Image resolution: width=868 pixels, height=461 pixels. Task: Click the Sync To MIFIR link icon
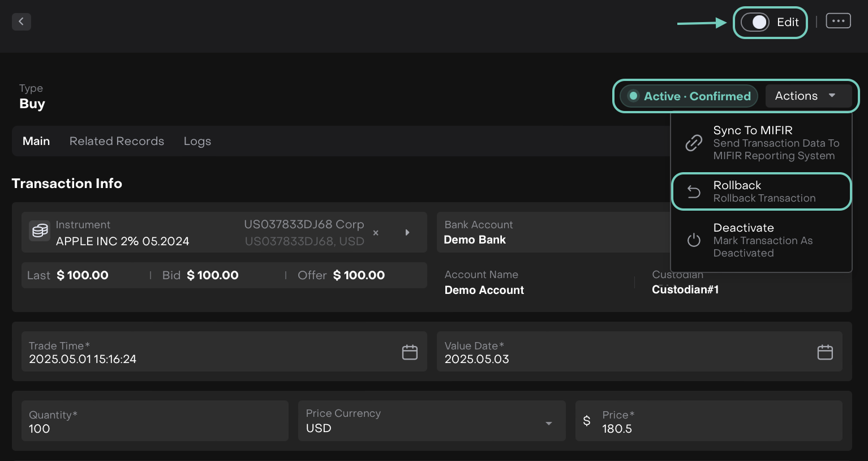pyautogui.click(x=694, y=143)
